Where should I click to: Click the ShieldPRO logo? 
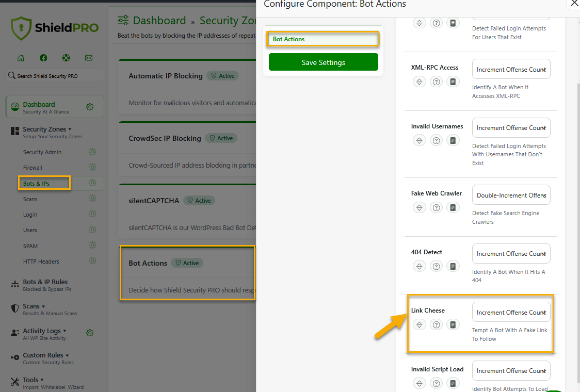click(x=55, y=28)
